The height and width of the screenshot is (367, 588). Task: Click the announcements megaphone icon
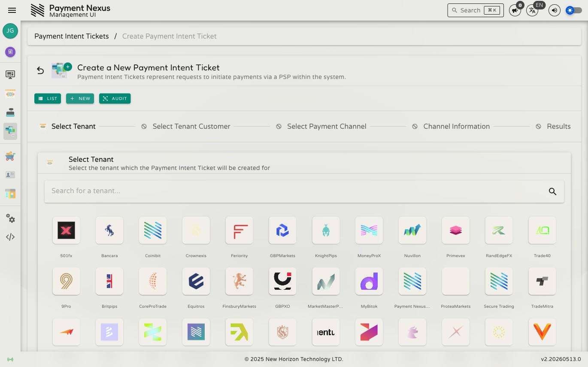point(515,10)
